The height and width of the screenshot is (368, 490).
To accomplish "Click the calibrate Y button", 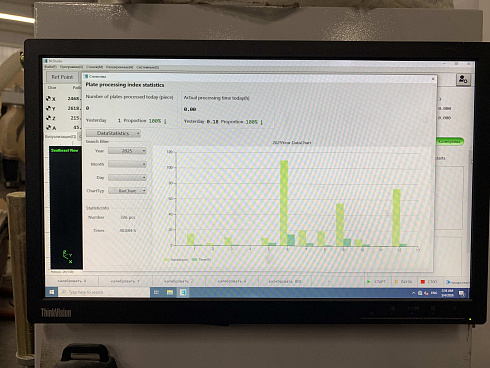I will [x=125, y=281].
